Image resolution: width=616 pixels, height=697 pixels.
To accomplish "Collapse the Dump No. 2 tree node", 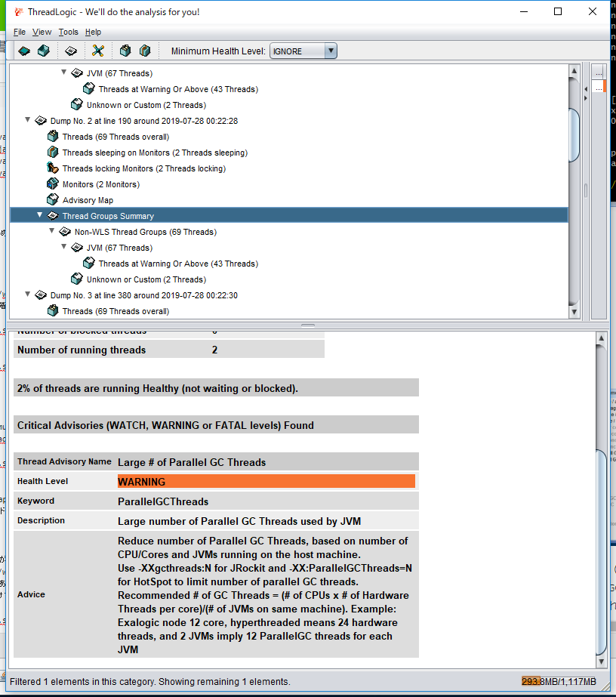I will (x=28, y=119).
